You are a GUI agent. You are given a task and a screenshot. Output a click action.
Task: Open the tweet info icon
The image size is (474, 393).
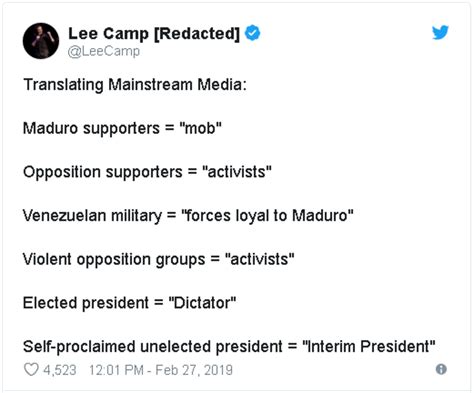(441, 369)
